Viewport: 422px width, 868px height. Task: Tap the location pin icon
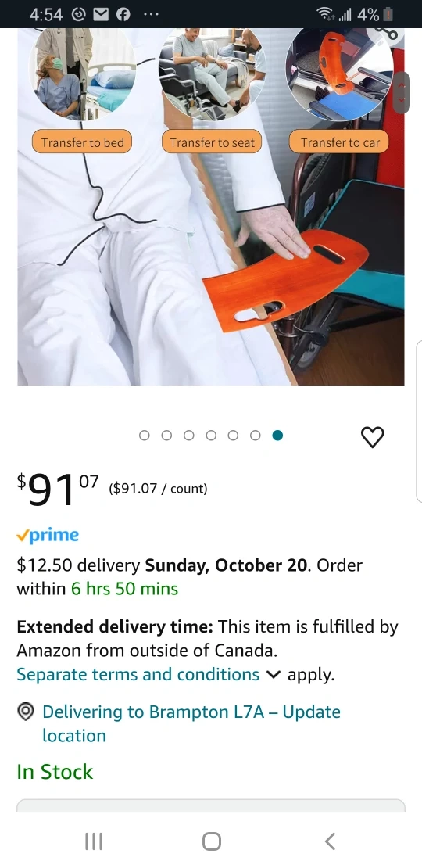pos(26,712)
